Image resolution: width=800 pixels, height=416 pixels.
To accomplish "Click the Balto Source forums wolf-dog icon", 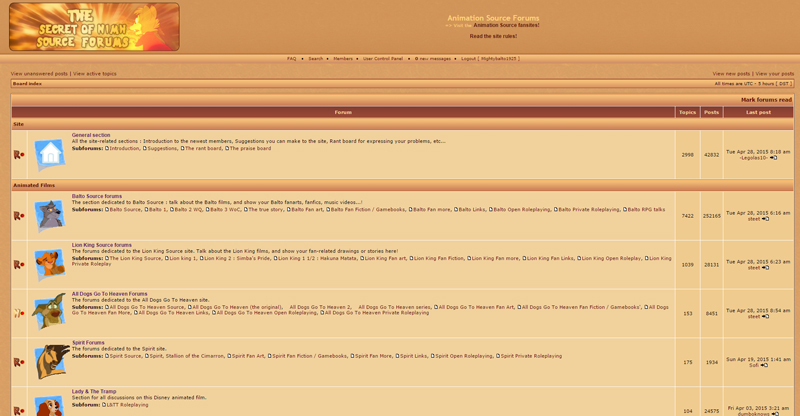I will point(49,215).
